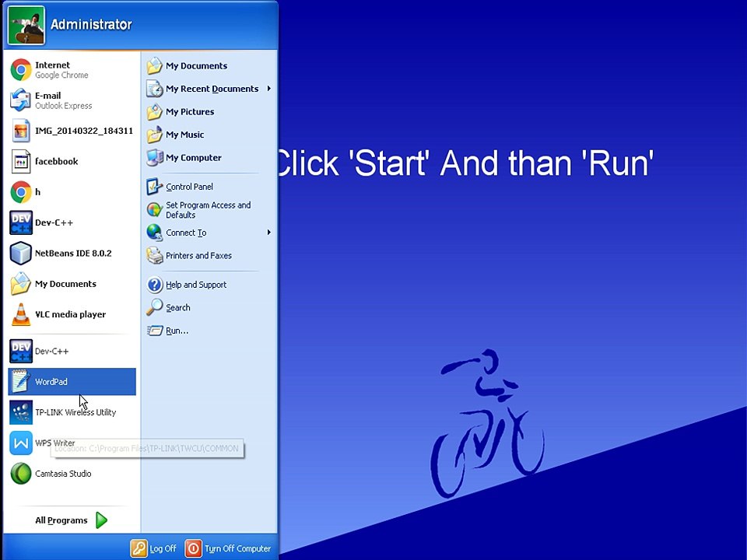
Task: Select Printers and Faxes text
Action: click(x=198, y=256)
